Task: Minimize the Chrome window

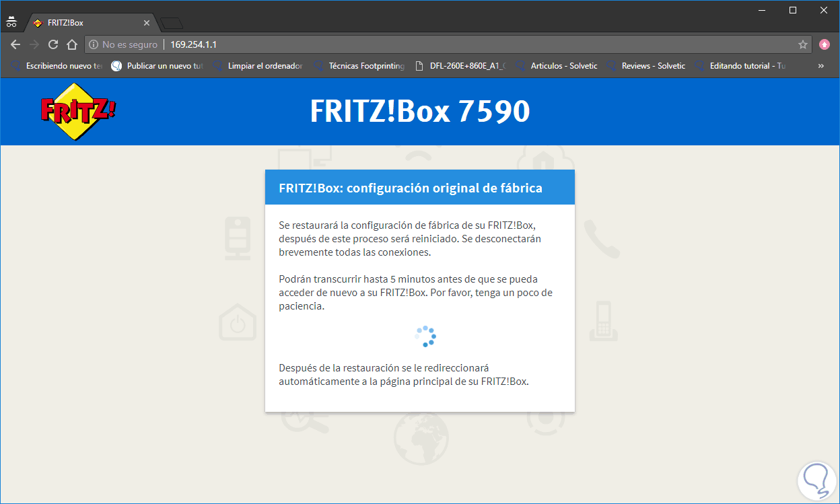Action: coord(762,10)
